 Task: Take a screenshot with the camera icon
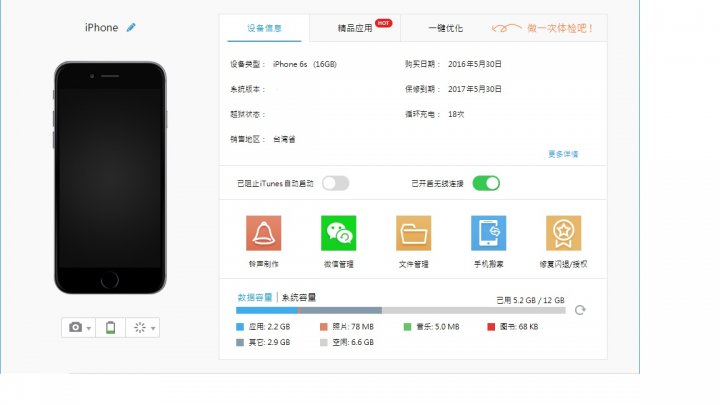coord(75,327)
